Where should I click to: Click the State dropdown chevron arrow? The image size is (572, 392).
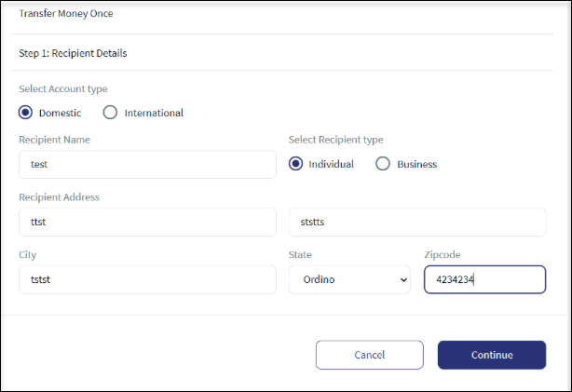(x=403, y=280)
